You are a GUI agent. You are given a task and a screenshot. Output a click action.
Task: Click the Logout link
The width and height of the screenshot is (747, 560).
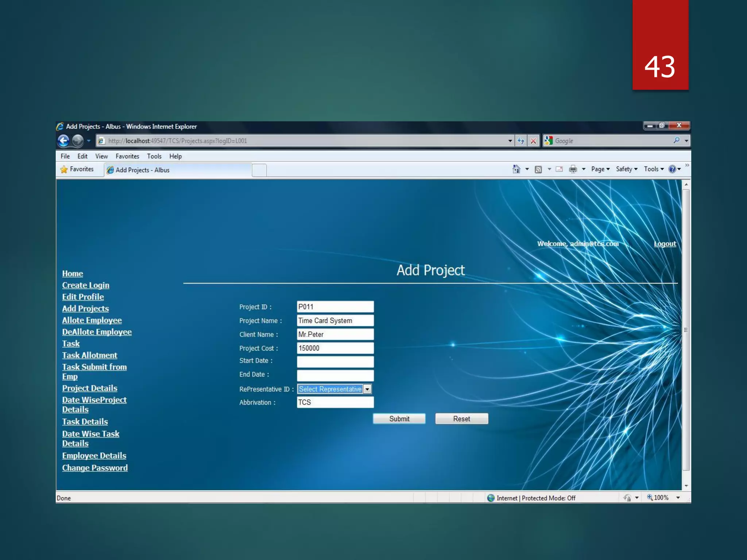pyautogui.click(x=665, y=244)
